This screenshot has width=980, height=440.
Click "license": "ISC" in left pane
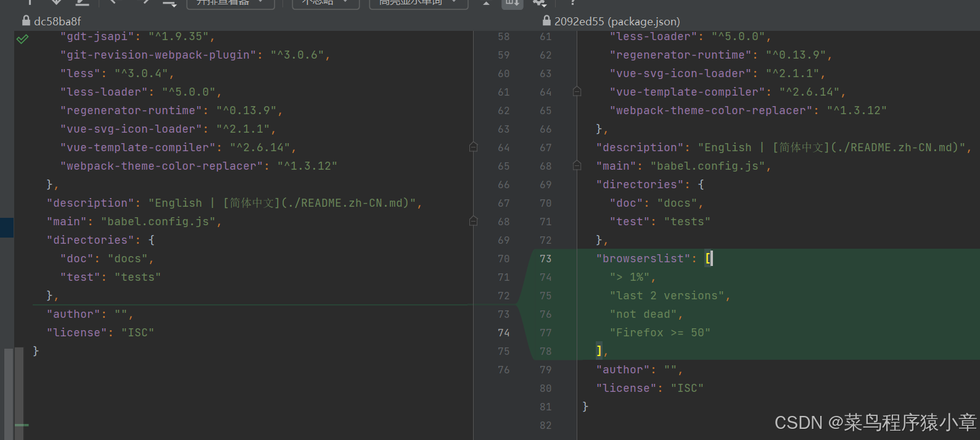(101, 333)
